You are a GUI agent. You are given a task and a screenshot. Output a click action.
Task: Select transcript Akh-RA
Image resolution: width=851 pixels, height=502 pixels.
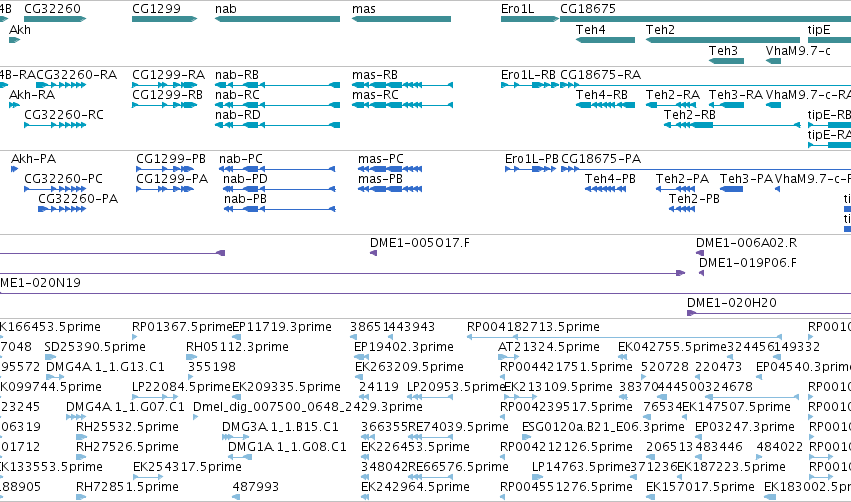tap(32, 95)
